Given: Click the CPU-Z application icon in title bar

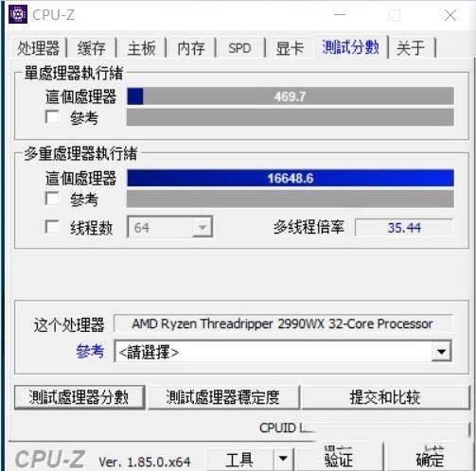Looking at the screenshot, I should [x=18, y=14].
